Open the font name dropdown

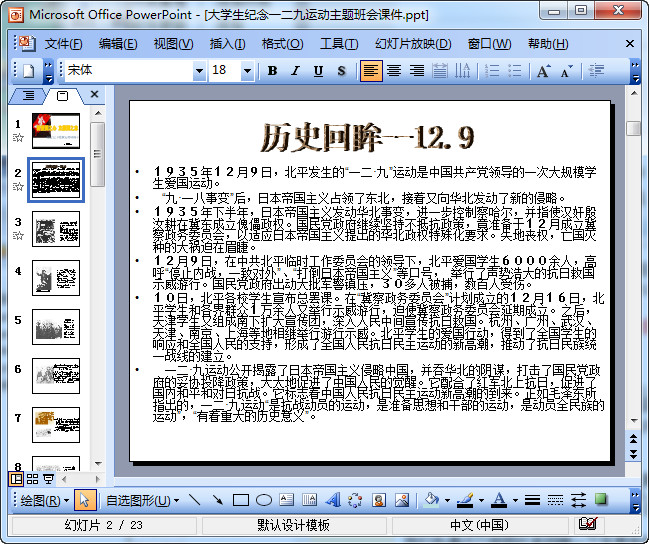[198, 71]
